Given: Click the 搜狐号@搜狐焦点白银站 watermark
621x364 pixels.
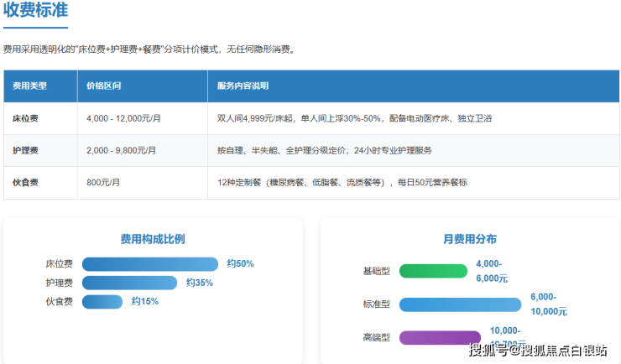Looking at the screenshot, I should [x=537, y=351].
